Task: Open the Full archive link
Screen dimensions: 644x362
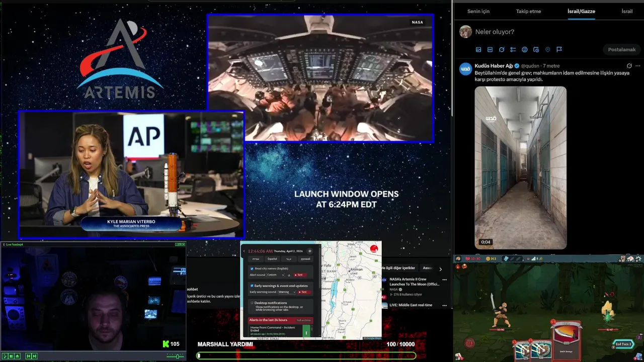Action: click(303, 320)
